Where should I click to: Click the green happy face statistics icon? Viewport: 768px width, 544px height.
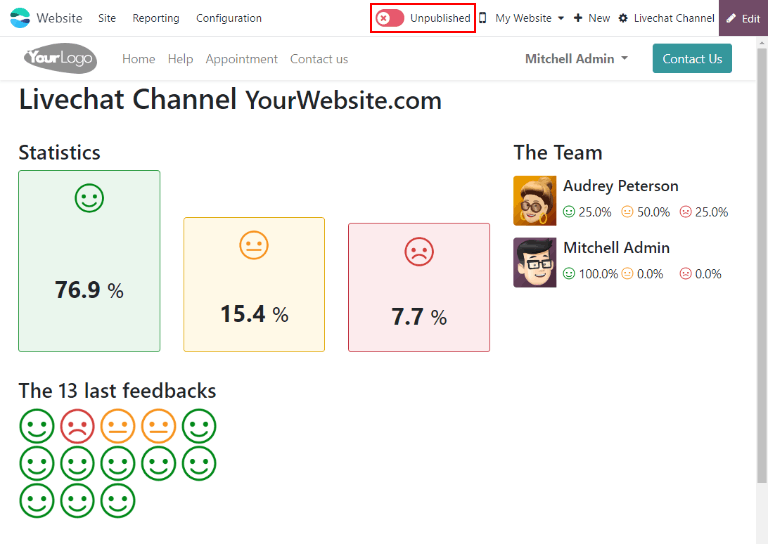tap(89, 198)
